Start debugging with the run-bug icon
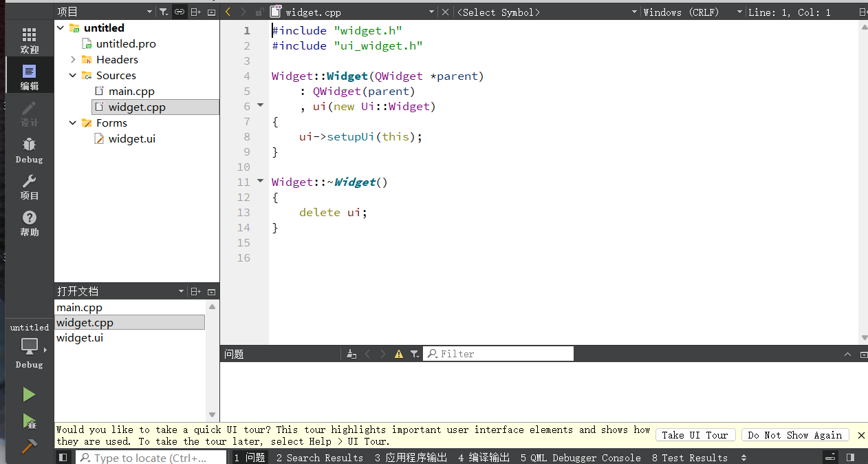 [29, 421]
